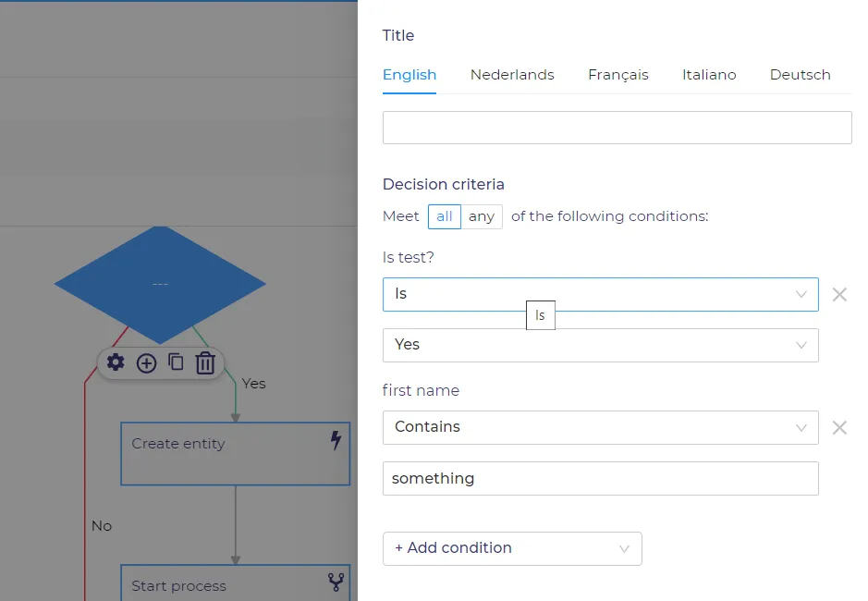Click the 'Yes' branch label

tap(253, 384)
